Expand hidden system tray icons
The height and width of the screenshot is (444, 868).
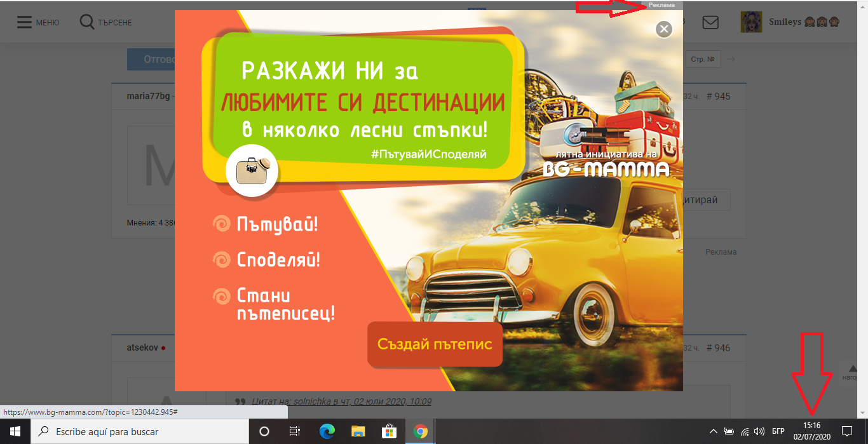click(714, 431)
